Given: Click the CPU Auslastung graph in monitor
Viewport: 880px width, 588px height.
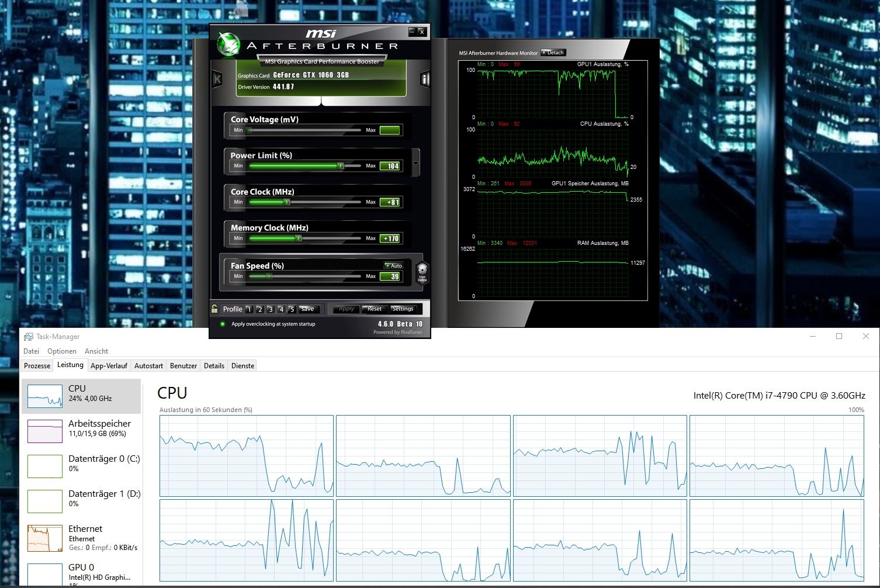Looking at the screenshot, I should click(553, 153).
